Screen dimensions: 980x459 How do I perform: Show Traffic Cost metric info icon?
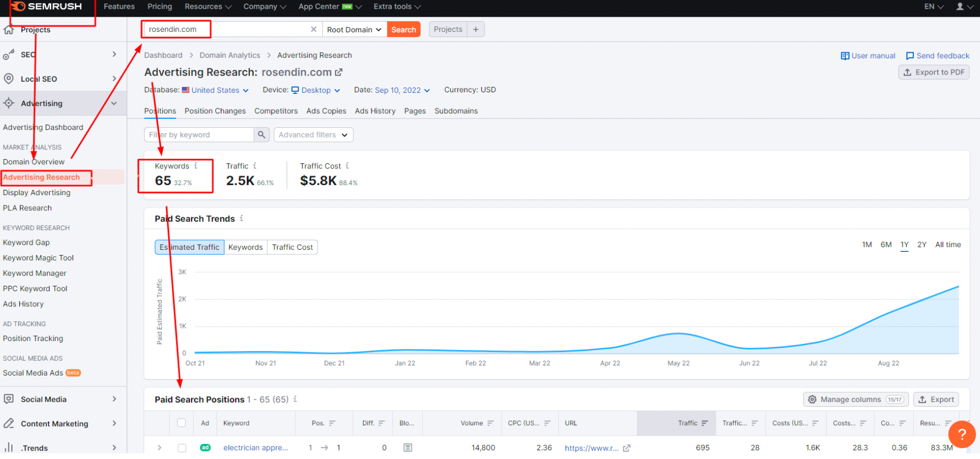[x=348, y=166]
